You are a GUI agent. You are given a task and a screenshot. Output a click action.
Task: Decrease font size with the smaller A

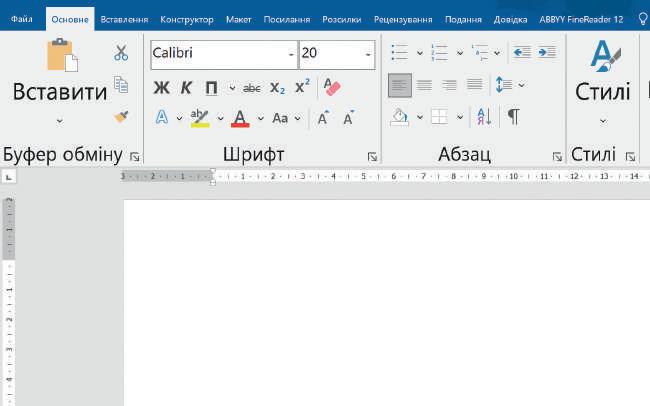pyautogui.click(x=349, y=118)
